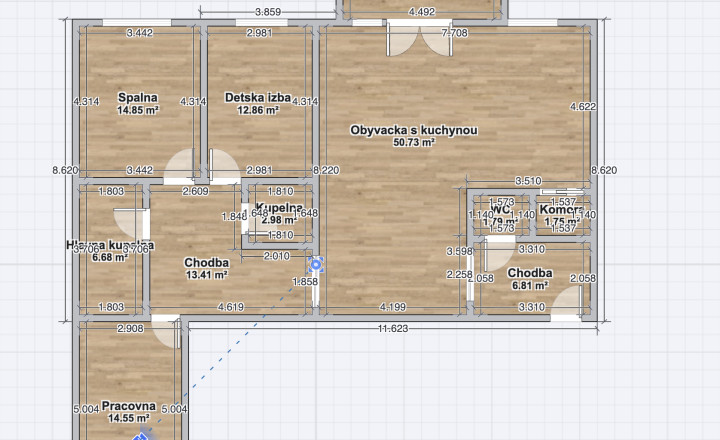Image resolution: width=720 pixels, height=440 pixels.
Task: Select the Hlavna kupelna room label
Action: [x=110, y=245]
